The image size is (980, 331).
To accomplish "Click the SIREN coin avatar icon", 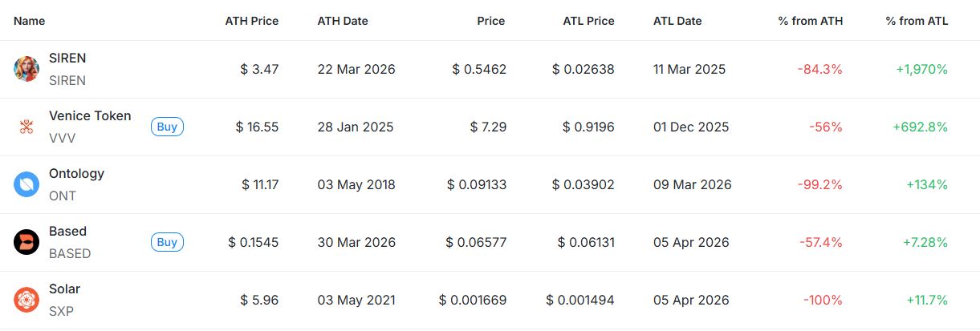I will pos(26,69).
